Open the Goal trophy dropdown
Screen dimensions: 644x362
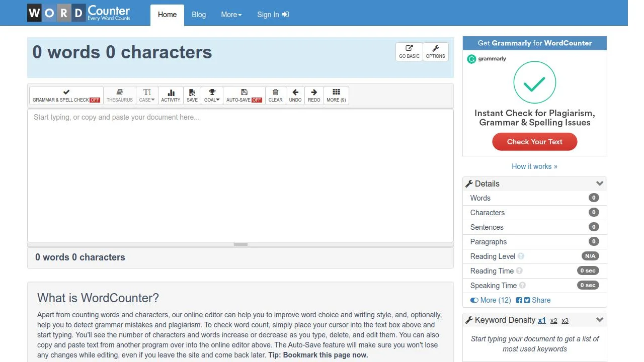[212, 95]
